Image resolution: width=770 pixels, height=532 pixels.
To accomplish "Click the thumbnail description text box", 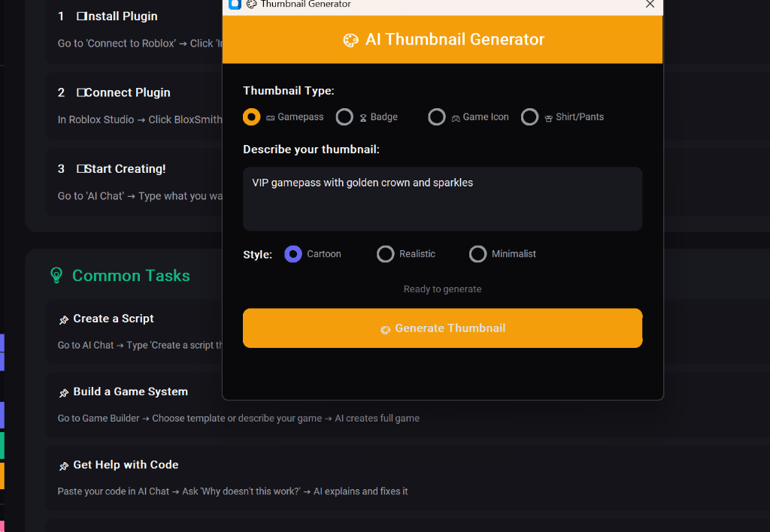I will [x=442, y=198].
